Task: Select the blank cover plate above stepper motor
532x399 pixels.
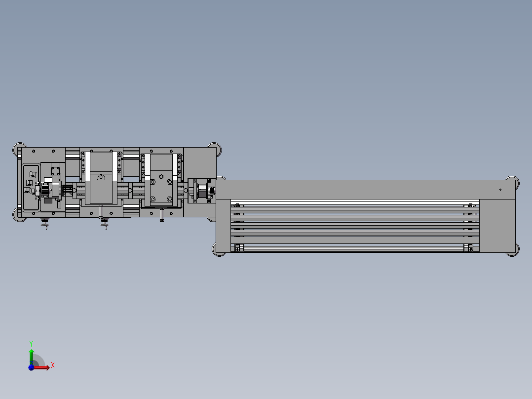Action: click(x=200, y=162)
